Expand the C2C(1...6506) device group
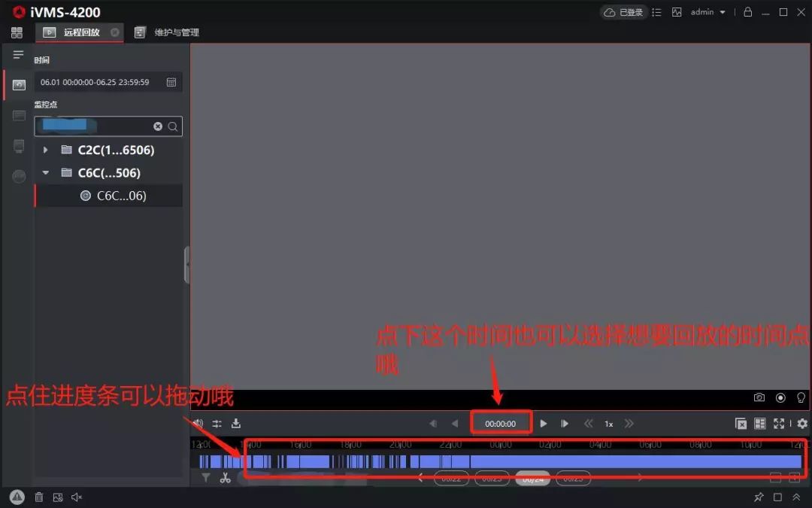The width and height of the screenshot is (812, 508). click(x=46, y=150)
